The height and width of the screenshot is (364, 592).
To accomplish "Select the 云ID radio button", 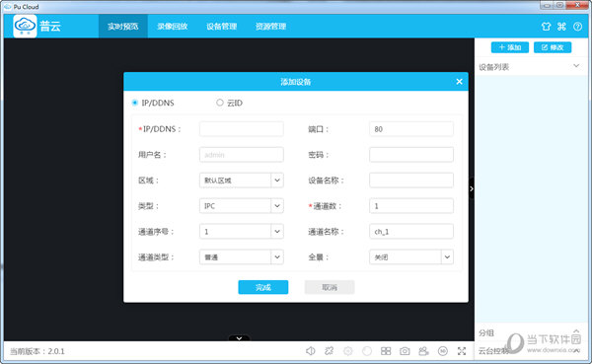I will [220, 103].
